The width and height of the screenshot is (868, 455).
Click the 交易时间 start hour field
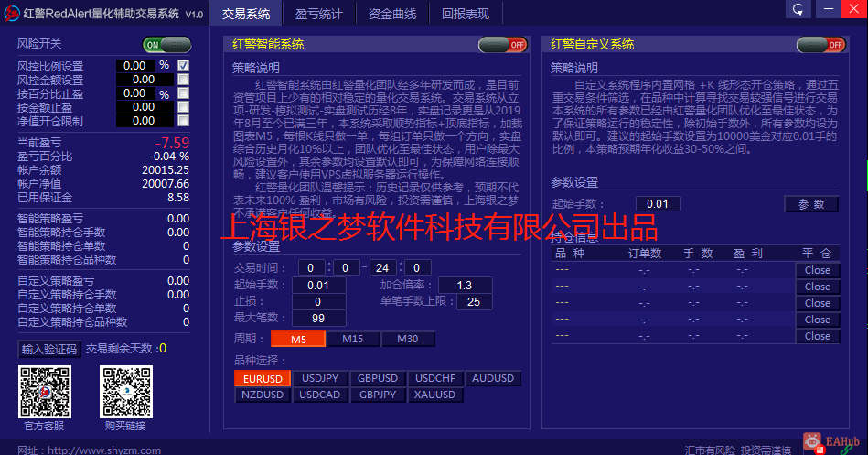pyautogui.click(x=312, y=267)
